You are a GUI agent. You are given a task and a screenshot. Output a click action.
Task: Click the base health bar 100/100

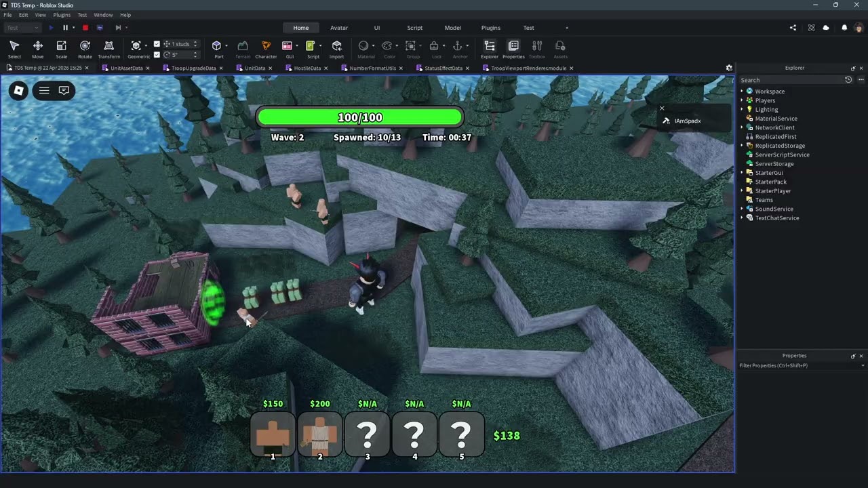[360, 117]
